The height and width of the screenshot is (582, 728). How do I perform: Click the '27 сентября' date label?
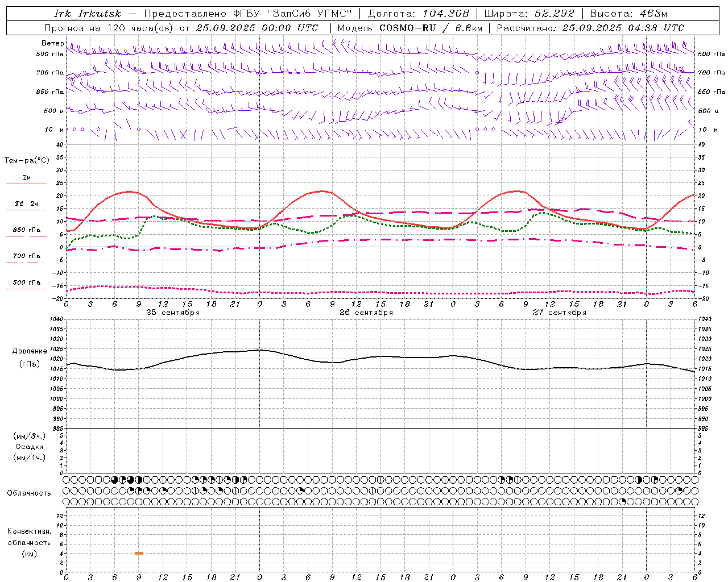click(560, 313)
